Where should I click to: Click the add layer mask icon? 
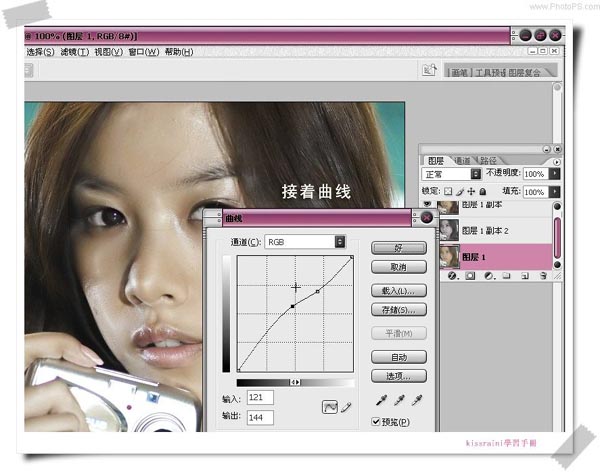point(470,276)
